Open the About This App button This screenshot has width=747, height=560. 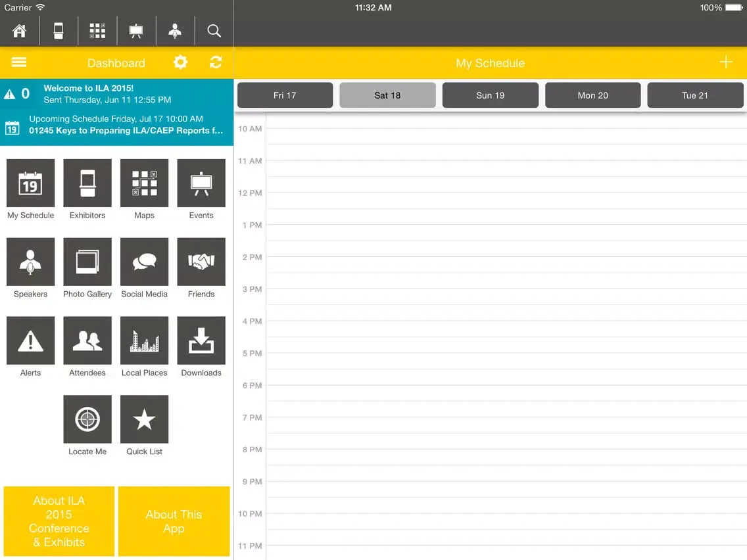pyautogui.click(x=174, y=521)
